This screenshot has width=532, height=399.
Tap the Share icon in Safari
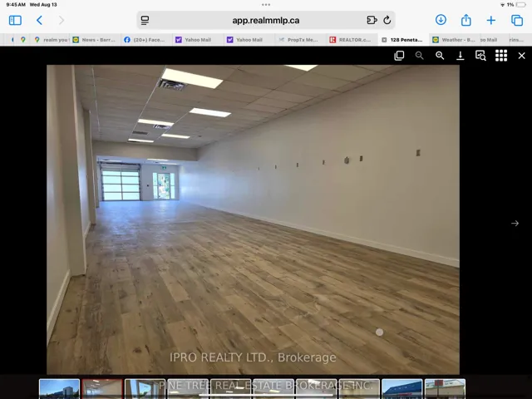coord(466,20)
